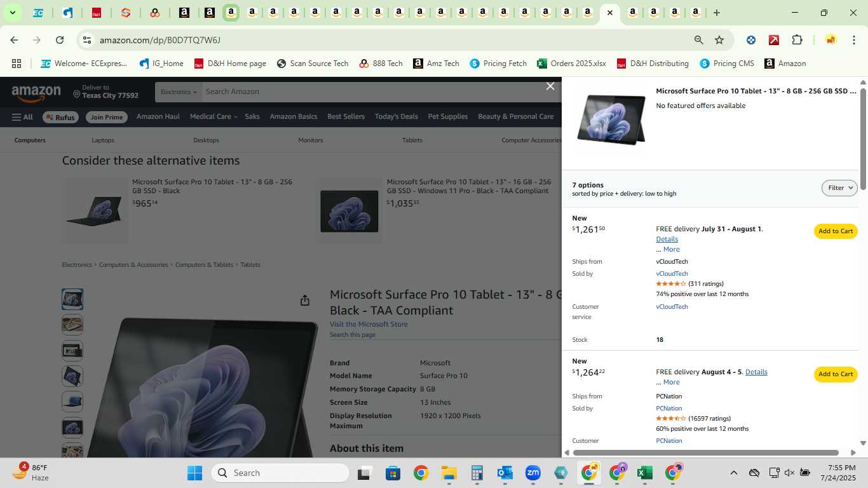Open Today's Deals nav item
This screenshot has height=488, width=868.
(397, 117)
